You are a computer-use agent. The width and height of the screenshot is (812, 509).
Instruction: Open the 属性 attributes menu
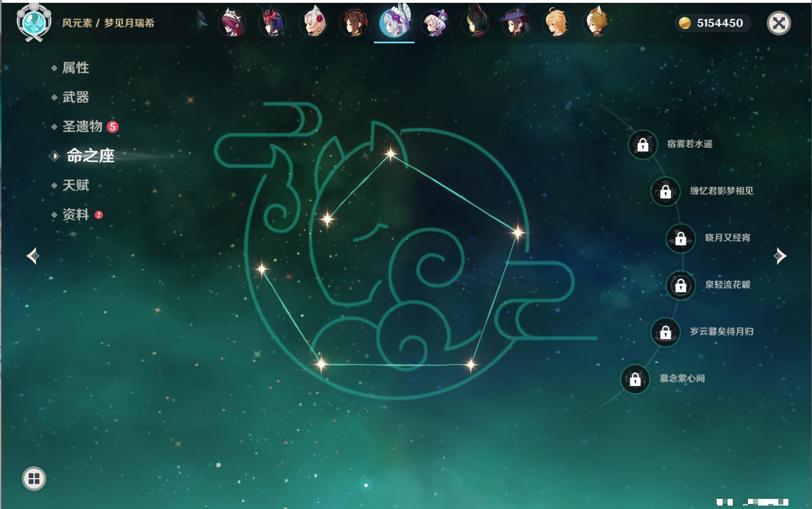point(75,68)
